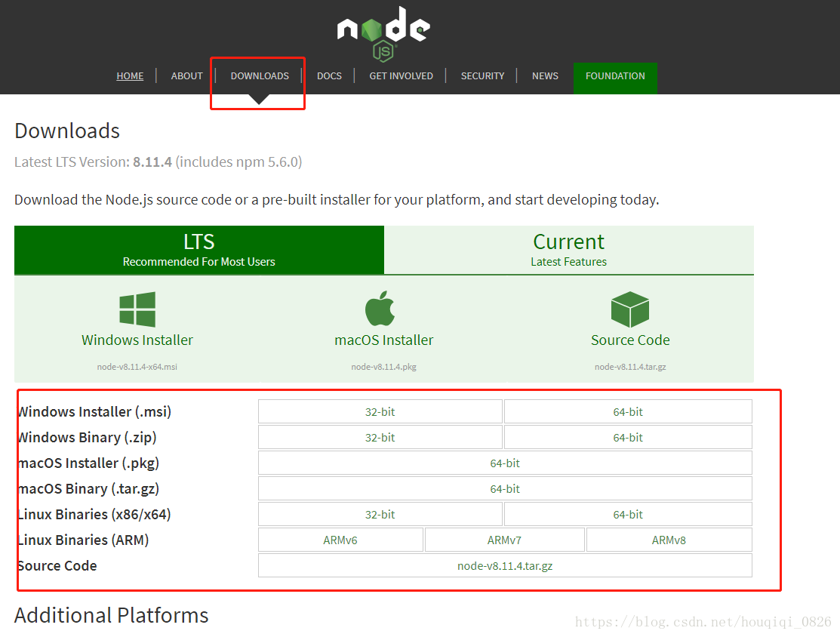Image resolution: width=840 pixels, height=637 pixels.
Task: Download macOS Binary (.tar.gz) 64-bit
Action: coord(505,489)
